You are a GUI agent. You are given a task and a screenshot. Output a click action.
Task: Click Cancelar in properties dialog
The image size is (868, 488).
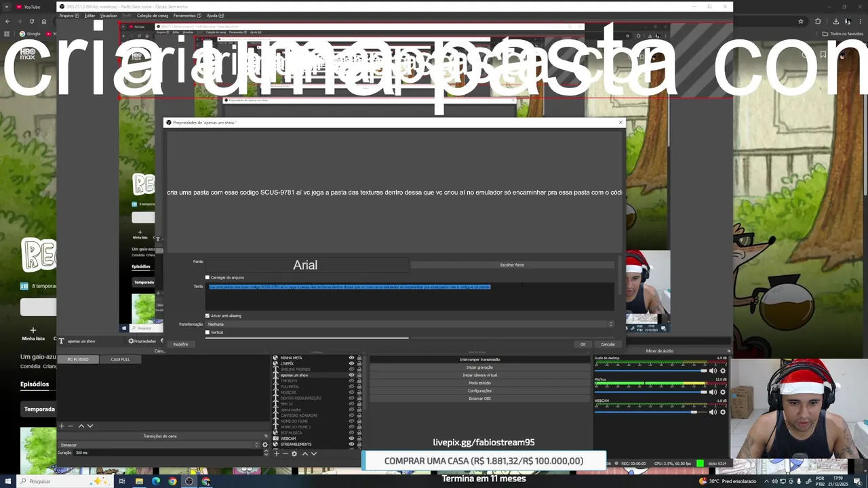click(x=608, y=344)
